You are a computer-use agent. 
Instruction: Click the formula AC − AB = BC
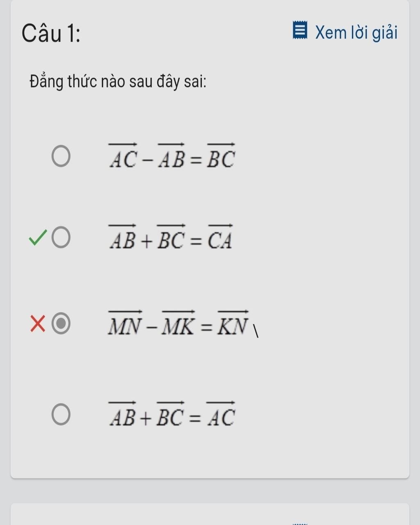click(x=172, y=156)
